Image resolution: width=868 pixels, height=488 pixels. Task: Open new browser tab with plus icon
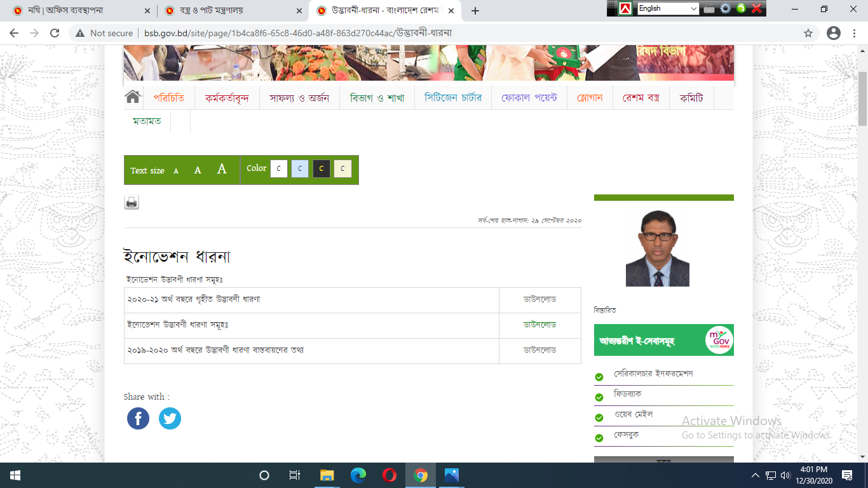(x=475, y=11)
